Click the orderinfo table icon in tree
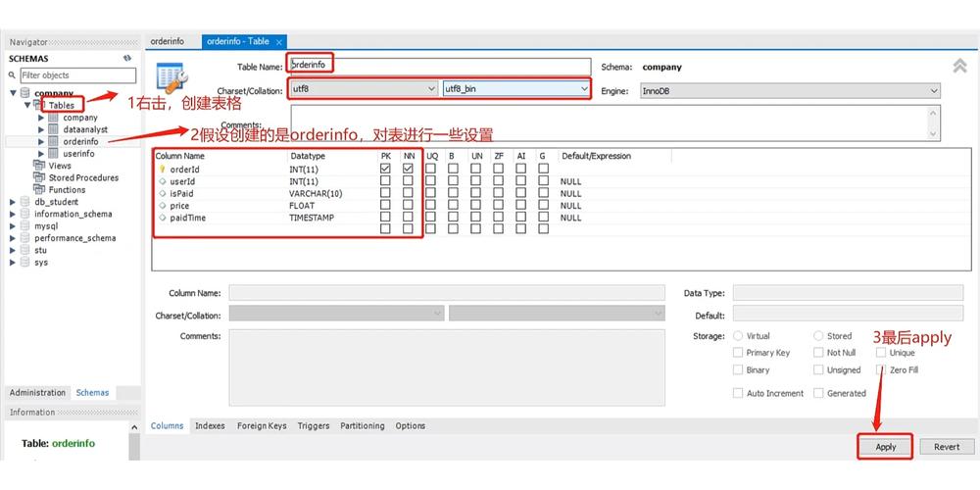The height and width of the screenshot is (490, 980). point(53,141)
